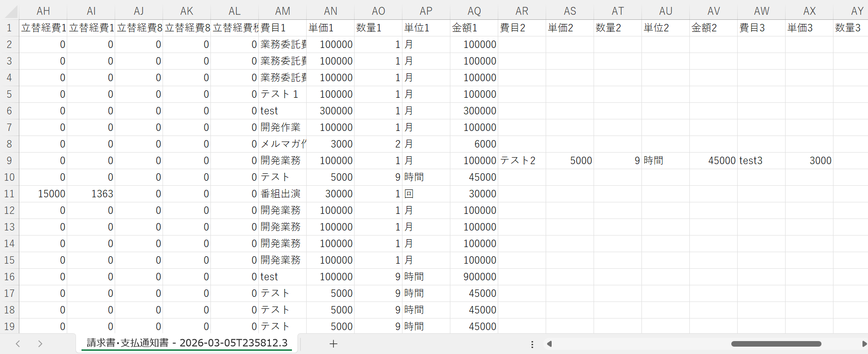Screen dimensions: 868x354
Task: Select column AK header
Action: [x=187, y=11]
